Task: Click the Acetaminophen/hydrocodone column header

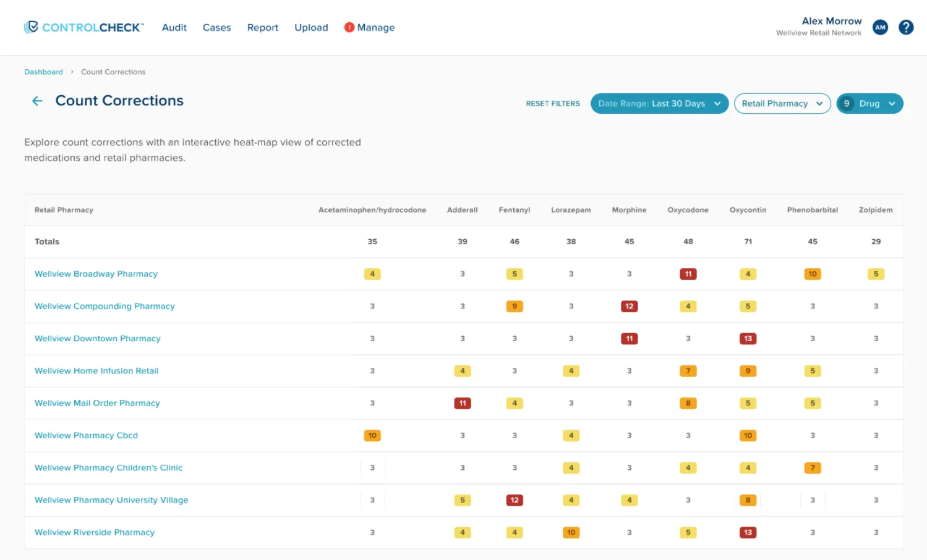Action: point(372,210)
